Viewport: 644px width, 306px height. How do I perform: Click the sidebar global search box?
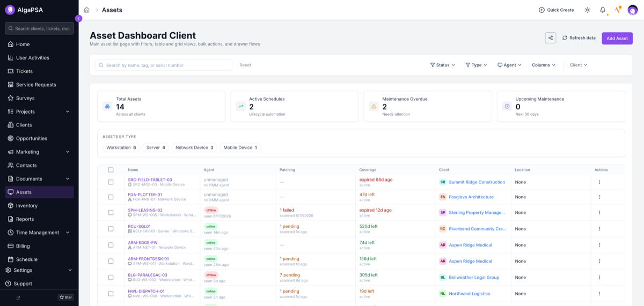(39, 28)
